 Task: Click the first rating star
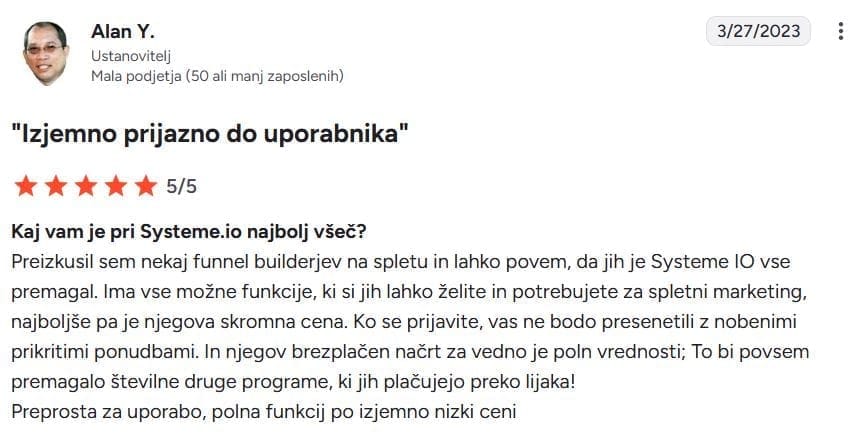tap(26, 186)
